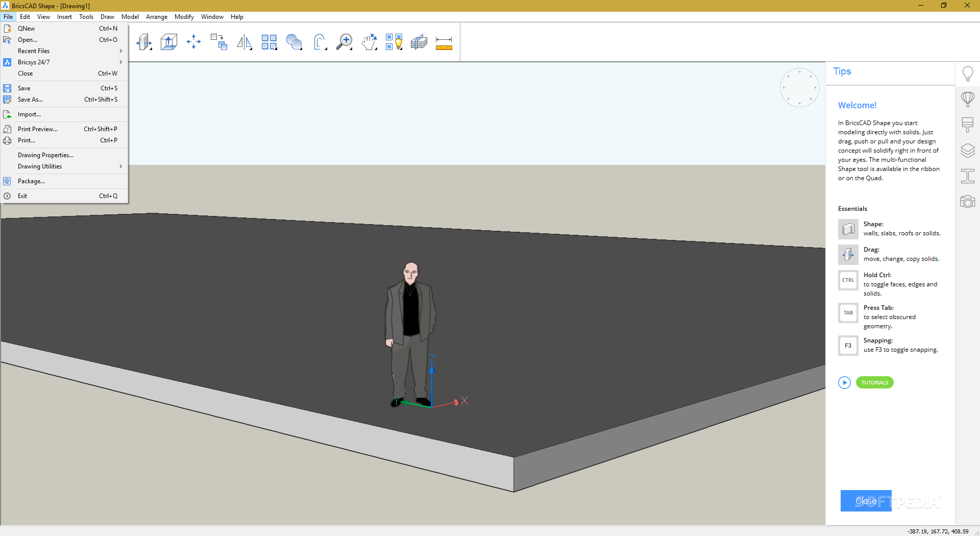This screenshot has height=536, width=980.
Task: Open the Modify menu
Action: (184, 17)
